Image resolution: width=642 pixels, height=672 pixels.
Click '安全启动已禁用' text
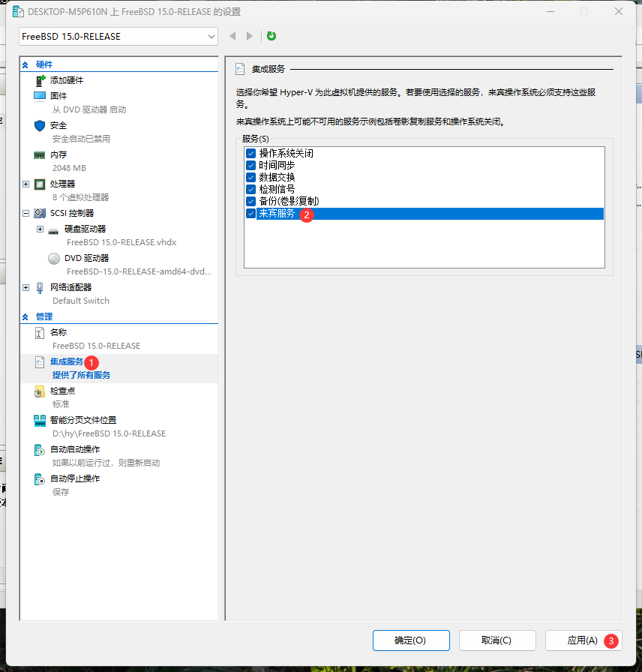point(82,139)
